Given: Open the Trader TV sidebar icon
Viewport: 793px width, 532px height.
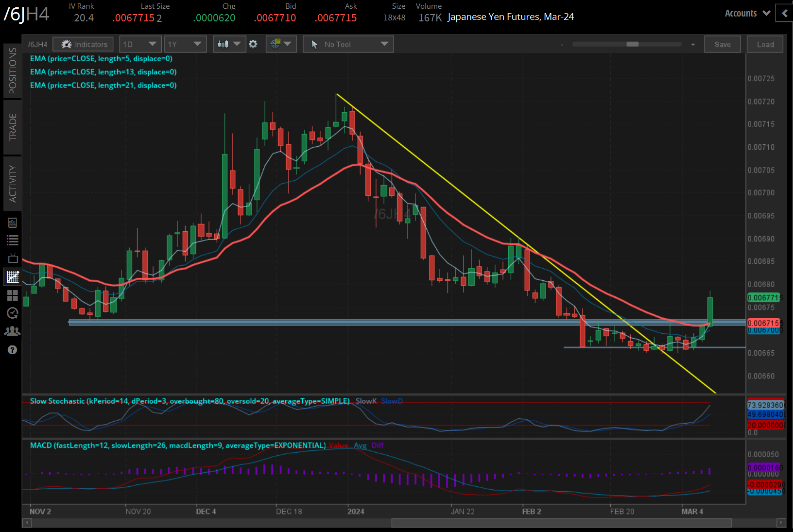Looking at the screenshot, I should click(12, 258).
